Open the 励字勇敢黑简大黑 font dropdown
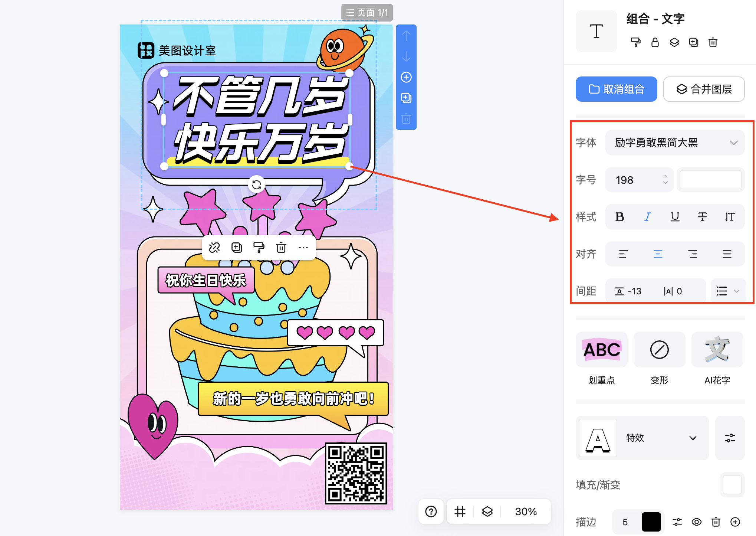 675,142
